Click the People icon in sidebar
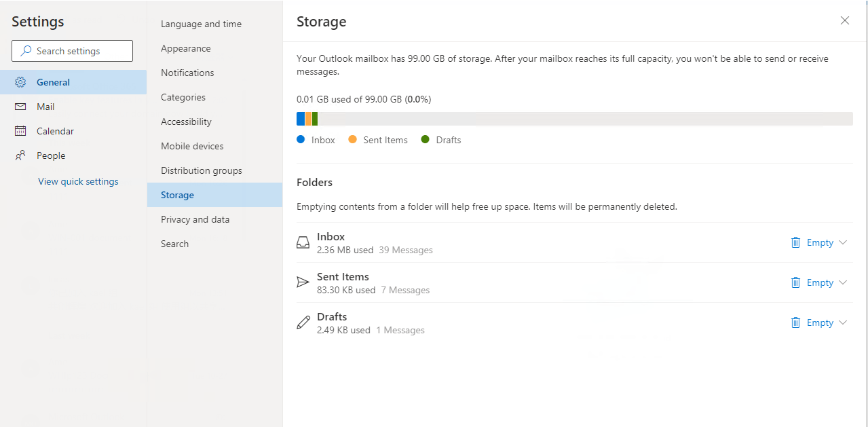The image size is (868, 427). click(x=20, y=155)
